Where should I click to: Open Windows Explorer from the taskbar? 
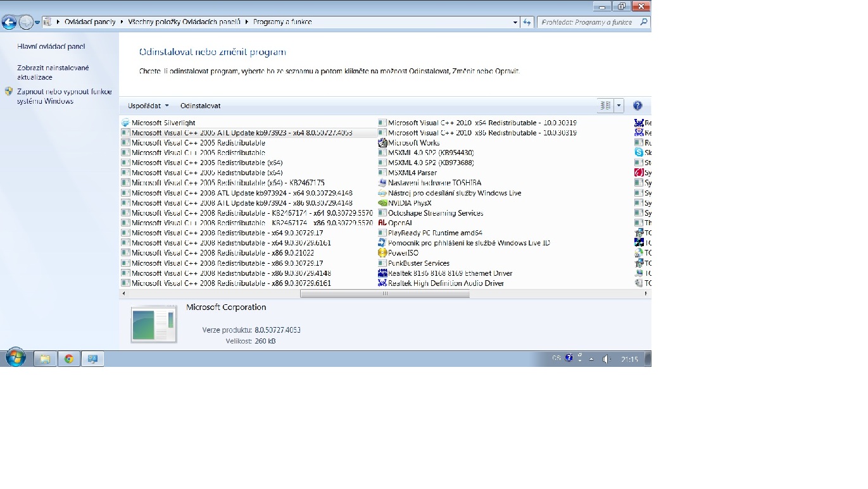click(x=45, y=359)
